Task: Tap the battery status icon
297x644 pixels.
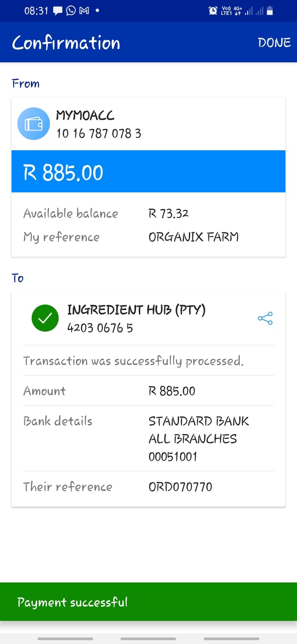Action: [x=270, y=11]
